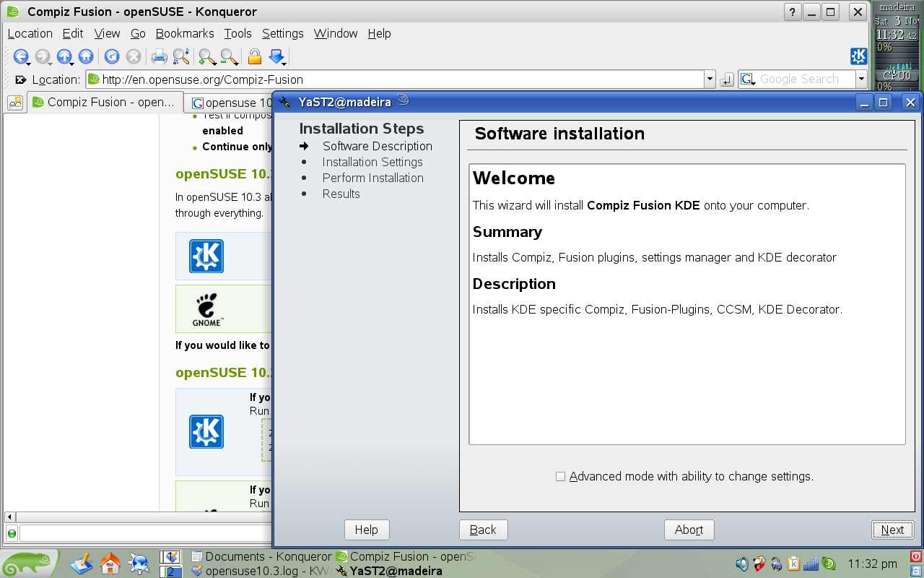This screenshot has width=924, height=578.
Task: Open Konqueror Bookmarks menu
Action: point(185,33)
